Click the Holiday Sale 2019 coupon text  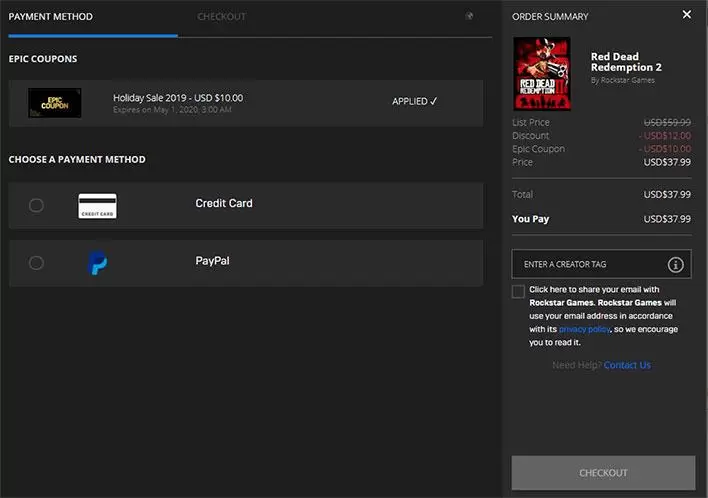[178, 98]
